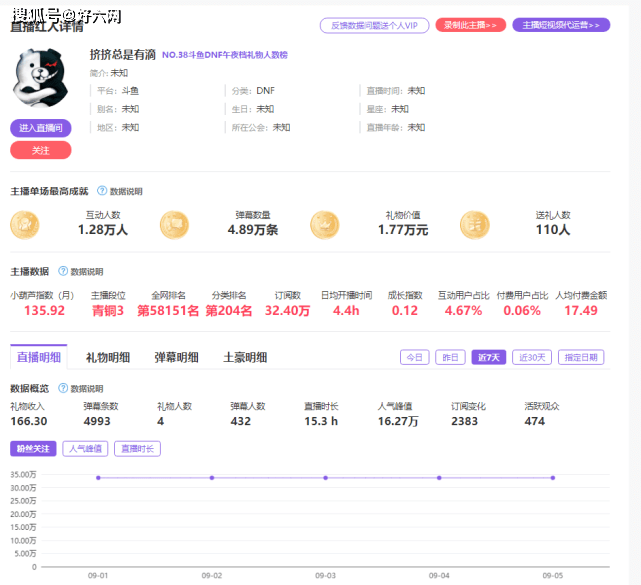This screenshot has width=641, height=585.
Task: Click the 送礼人数 gold coin icon
Action: tap(474, 224)
